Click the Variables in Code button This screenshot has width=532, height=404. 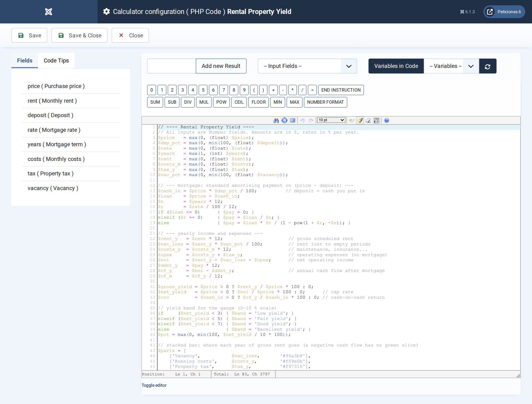point(396,66)
